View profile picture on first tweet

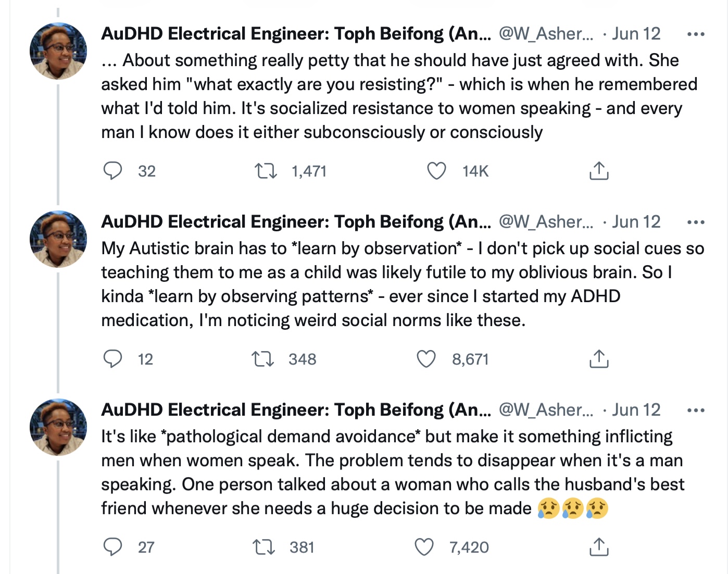tap(58, 51)
